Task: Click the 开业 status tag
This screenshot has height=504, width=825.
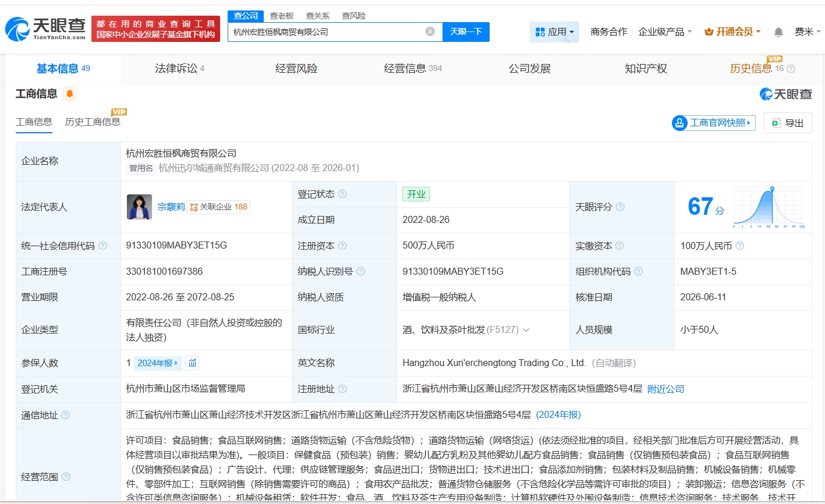Action: click(416, 194)
